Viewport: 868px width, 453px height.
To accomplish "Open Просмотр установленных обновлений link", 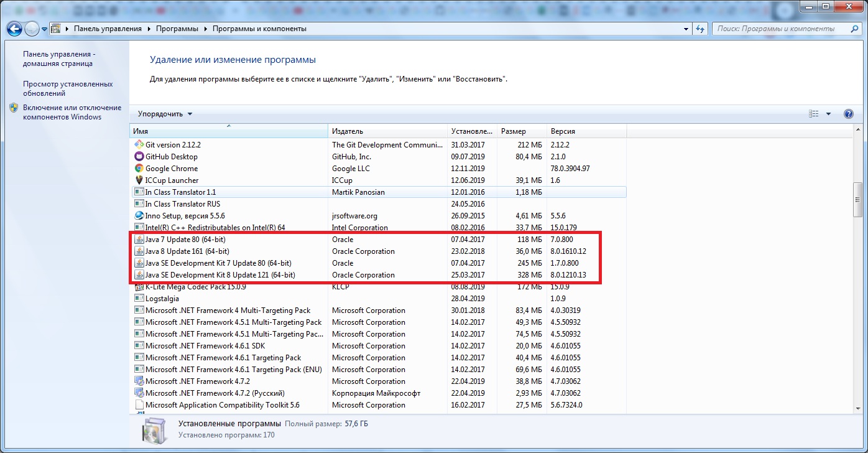I will (x=68, y=88).
